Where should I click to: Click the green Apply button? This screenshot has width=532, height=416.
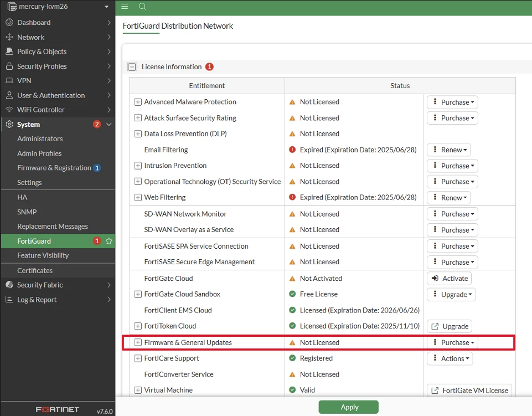[x=348, y=407]
